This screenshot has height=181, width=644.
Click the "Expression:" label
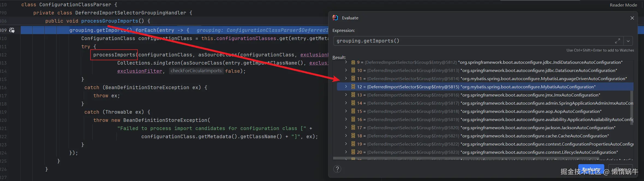coord(344,31)
